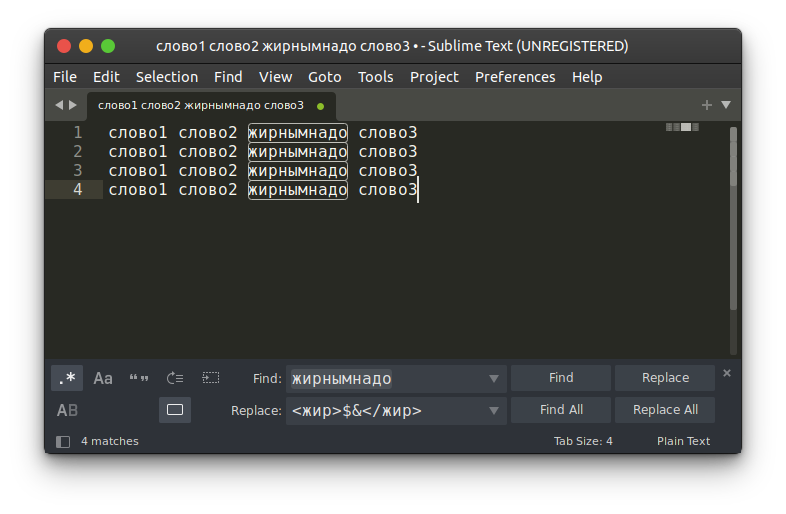Expand the Find field history dropdown

tap(493, 379)
